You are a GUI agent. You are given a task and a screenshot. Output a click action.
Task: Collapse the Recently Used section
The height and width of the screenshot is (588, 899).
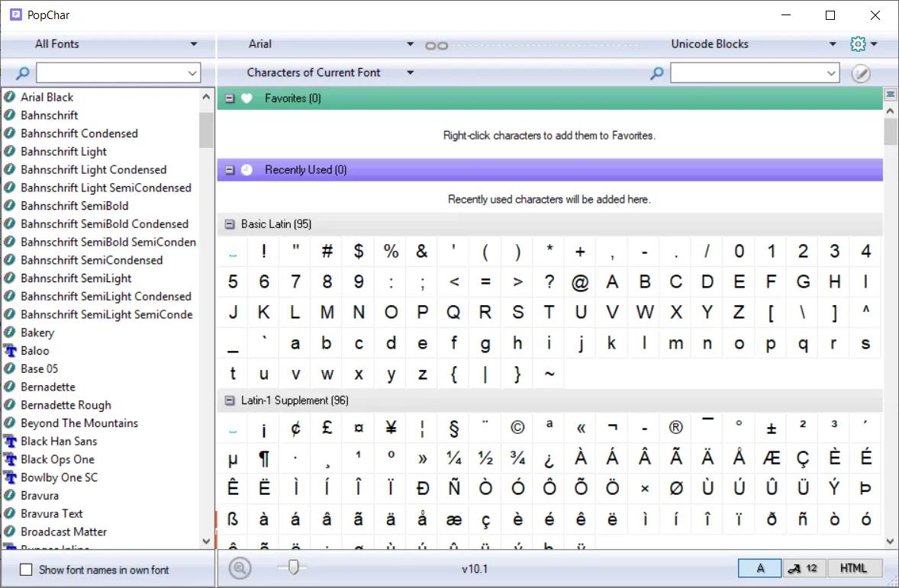(230, 169)
